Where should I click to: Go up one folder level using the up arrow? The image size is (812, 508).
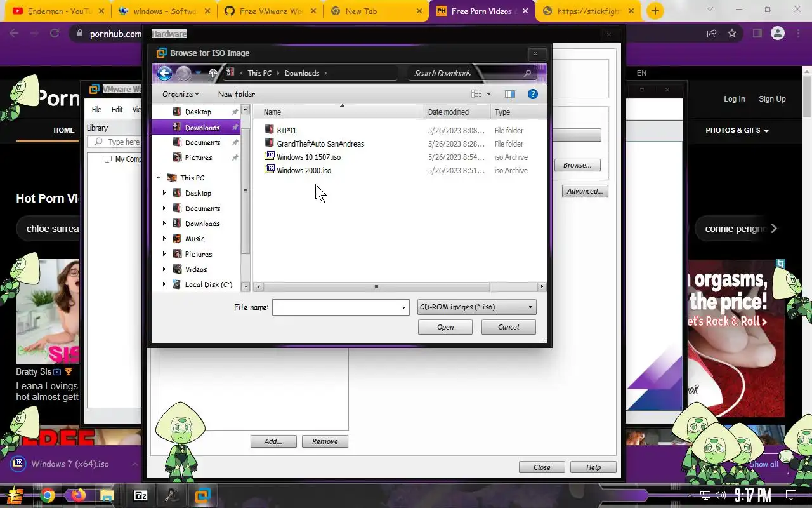(213, 73)
